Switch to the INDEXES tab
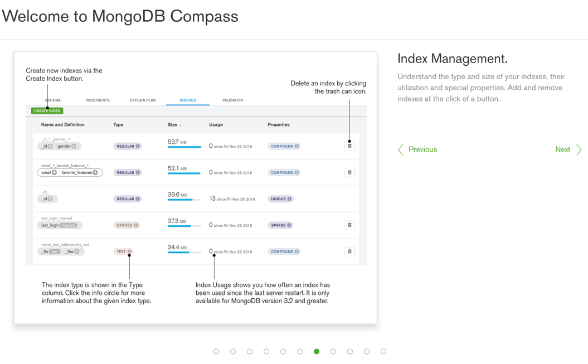 click(x=187, y=100)
